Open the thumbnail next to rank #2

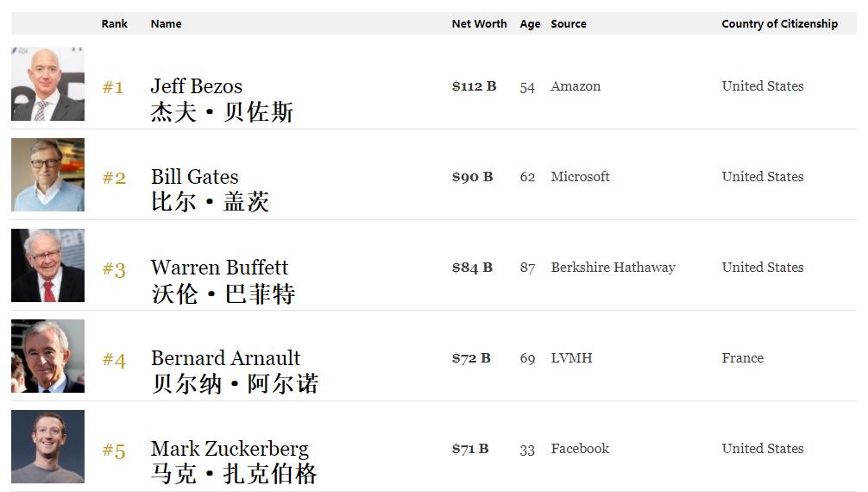click(47, 175)
